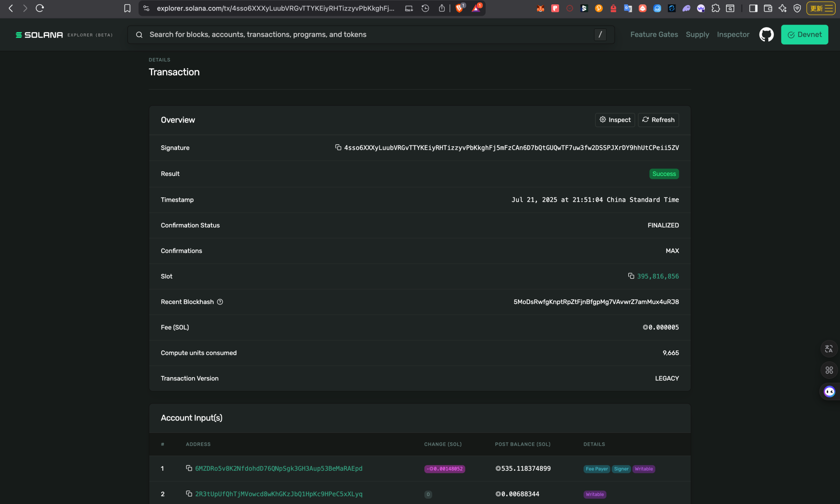Click the fee value 0.000005
This screenshot has width=840, height=504.
click(x=661, y=327)
